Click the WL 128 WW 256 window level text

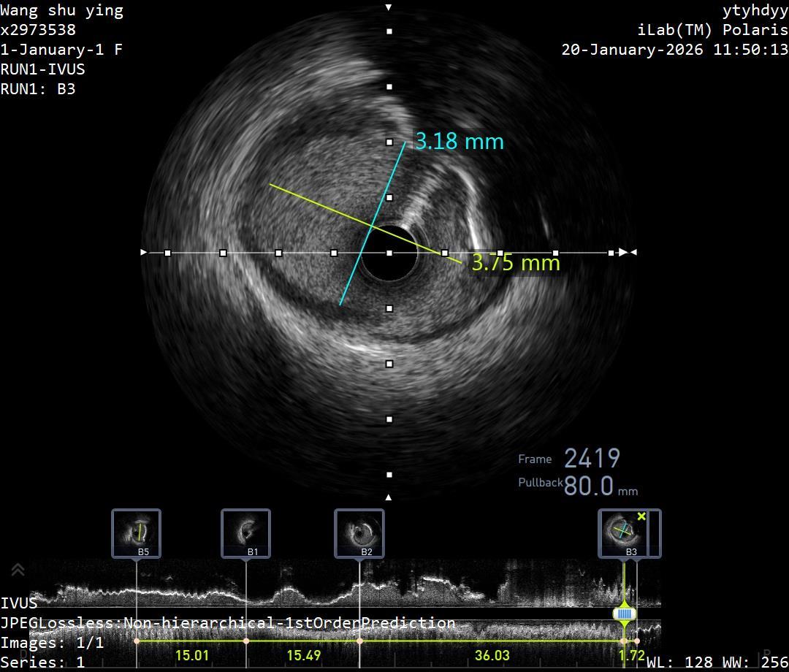(717, 663)
